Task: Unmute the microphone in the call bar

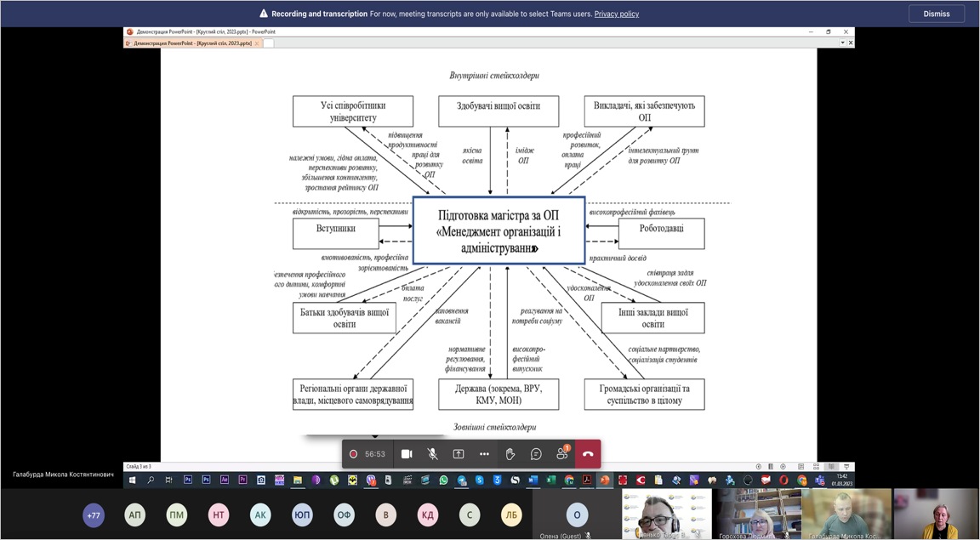Action: tap(432, 454)
